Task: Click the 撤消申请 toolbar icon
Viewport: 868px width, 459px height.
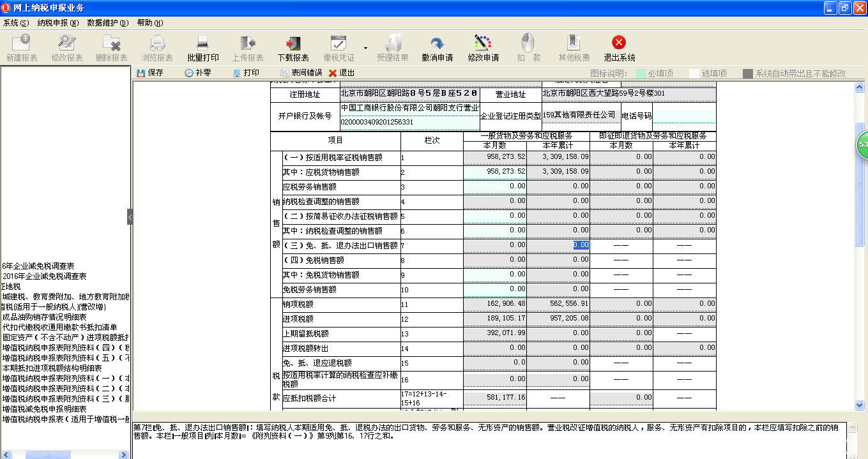Action: (438, 48)
